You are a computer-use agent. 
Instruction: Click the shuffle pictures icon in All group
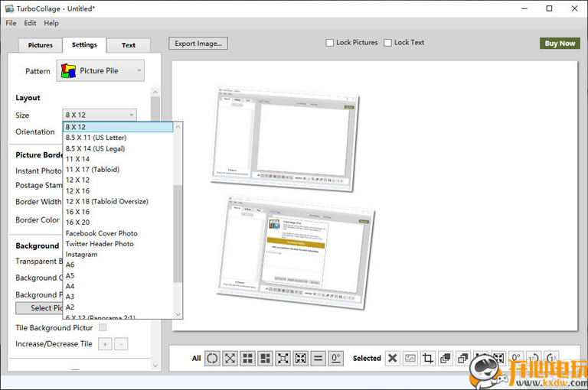[x=212, y=358]
